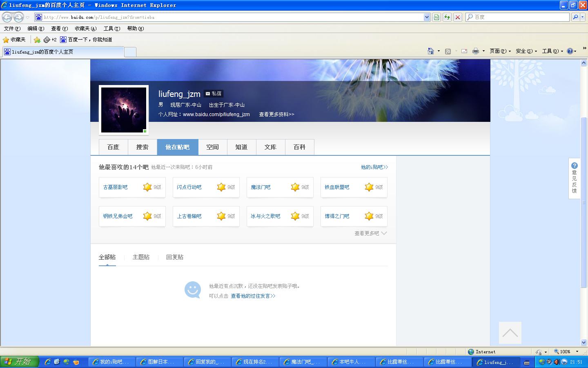
Task: Click the Home icon in command bar
Action: [430, 51]
